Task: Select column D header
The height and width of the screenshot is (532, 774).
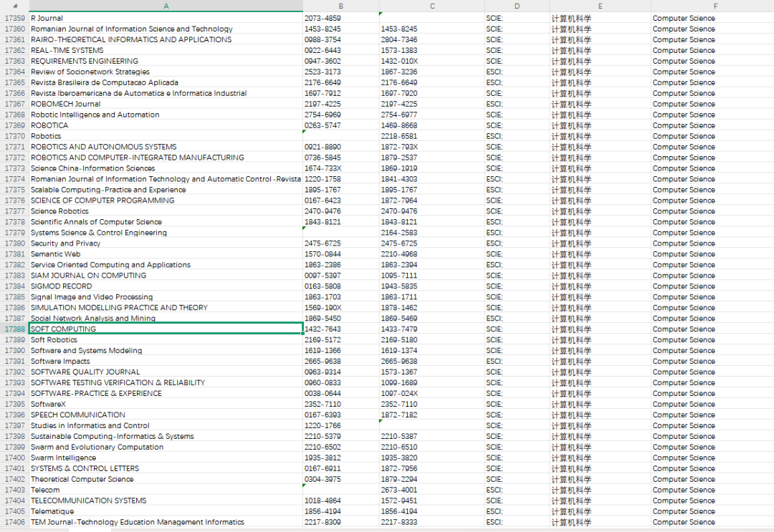Action: (517, 6)
